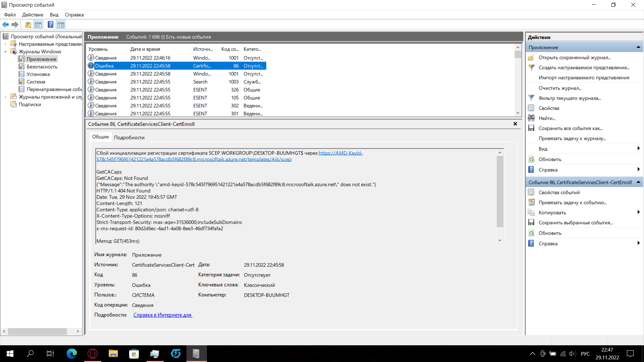The width and height of the screenshot is (644, 362).
Task: Launch Microsoft Edge from taskbar
Action: (x=72, y=354)
